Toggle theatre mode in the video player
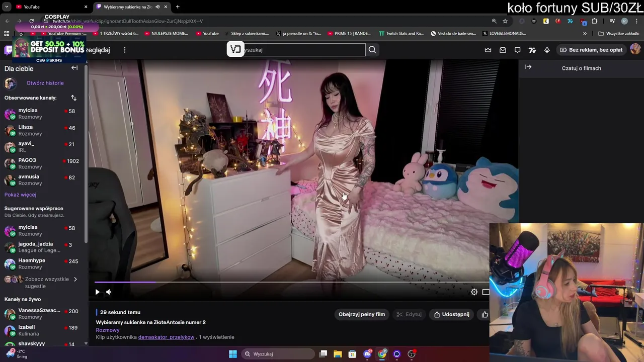644x362 pixels. [x=486, y=292]
